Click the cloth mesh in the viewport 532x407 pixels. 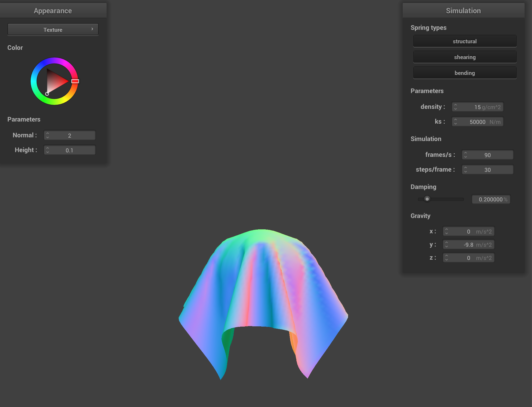(x=263, y=290)
